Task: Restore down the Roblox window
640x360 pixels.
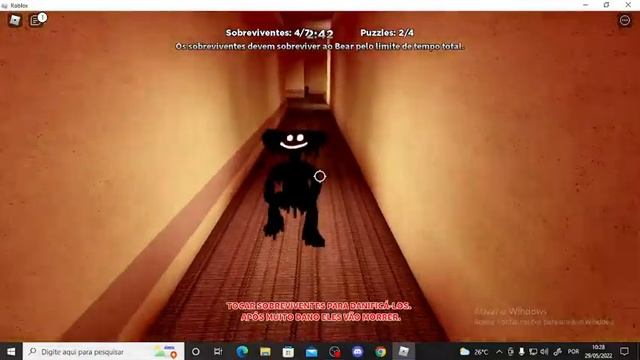Action: [607, 5]
